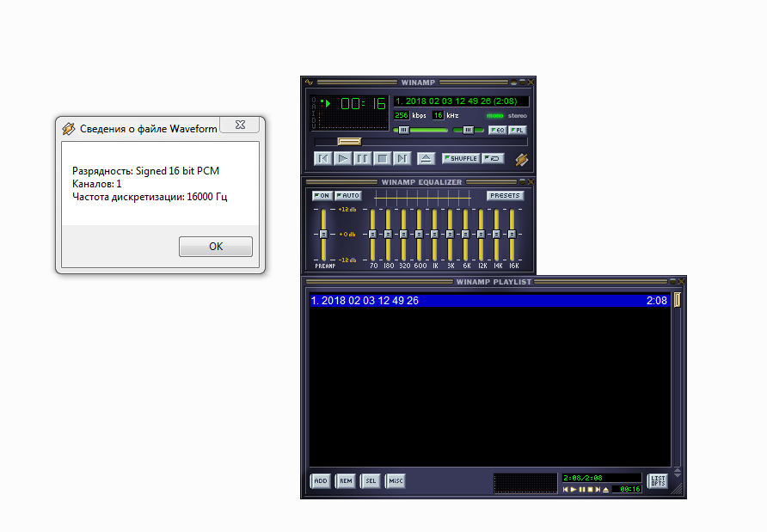Toggle shade mode of the Playlist window
Image resolution: width=767 pixels, height=532 pixels.
click(x=672, y=282)
